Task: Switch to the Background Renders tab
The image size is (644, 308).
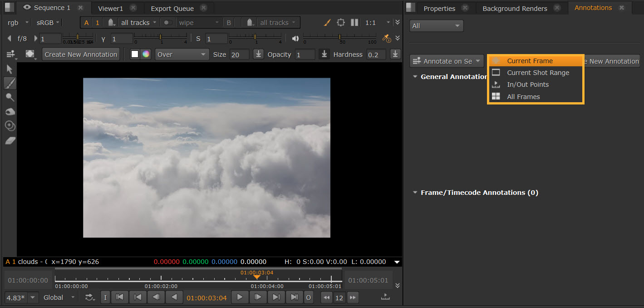Action: coord(515,9)
